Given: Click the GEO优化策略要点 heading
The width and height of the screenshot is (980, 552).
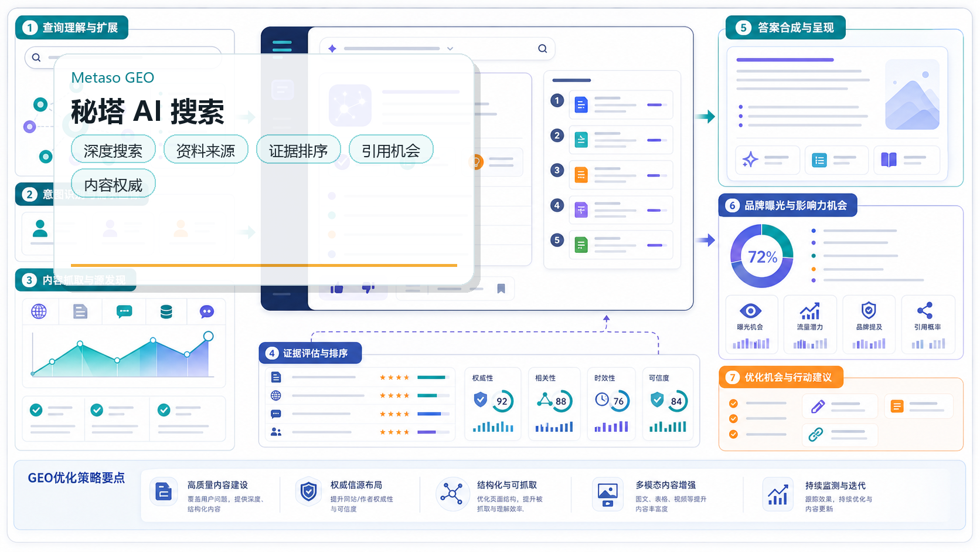Looking at the screenshot, I should (76, 478).
